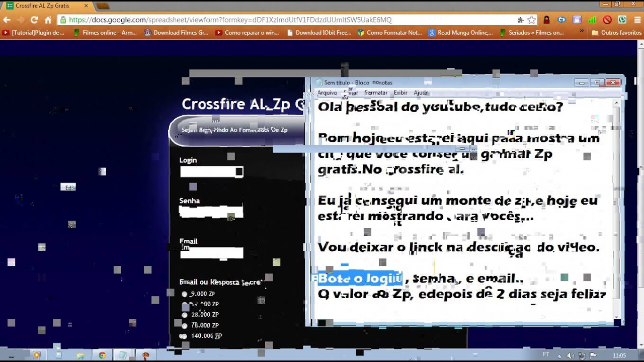Open the Exibir menu in Notepad
This screenshot has width=644, height=362.
400,93
